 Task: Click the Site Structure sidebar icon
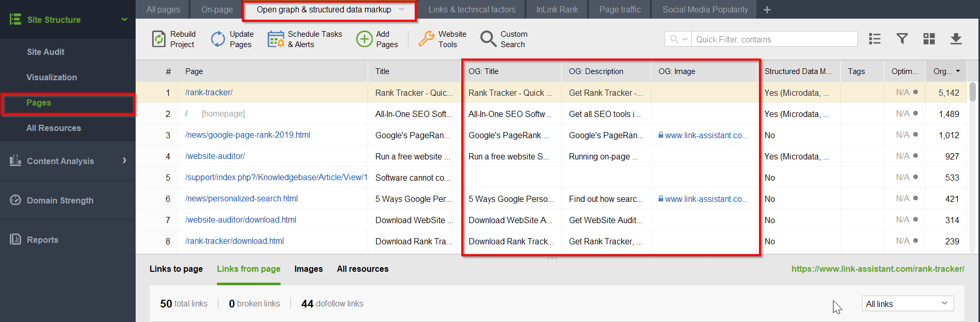click(x=16, y=19)
